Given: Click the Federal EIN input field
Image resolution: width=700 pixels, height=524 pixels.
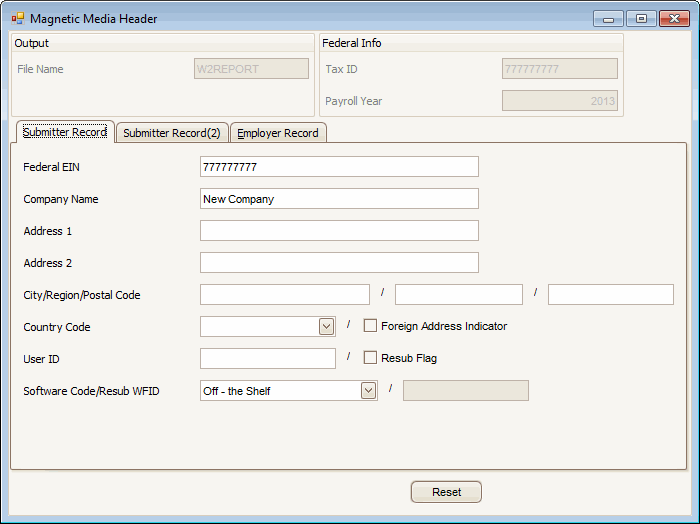Looking at the screenshot, I should (339, 167).
